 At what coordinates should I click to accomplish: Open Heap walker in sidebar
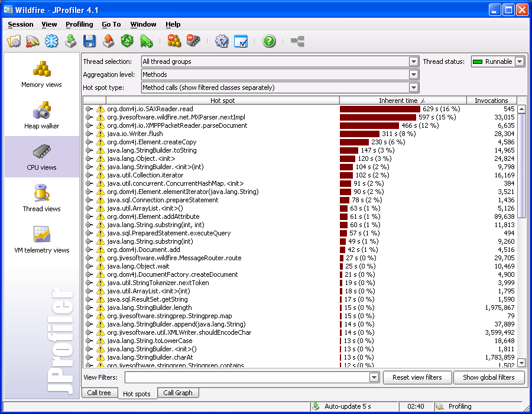tap(42, 115)
